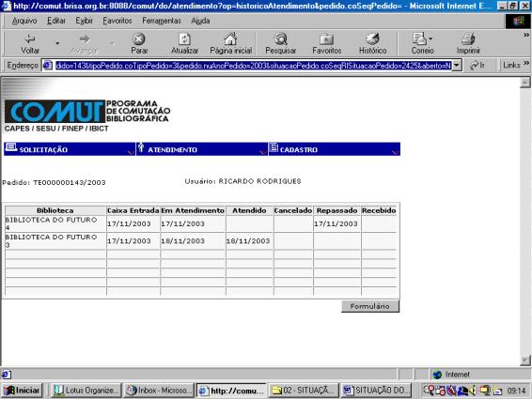Expand the Voltar history dropdown arrow
The width and height of the screenshot is (532, 399).
tap(57, 43)
